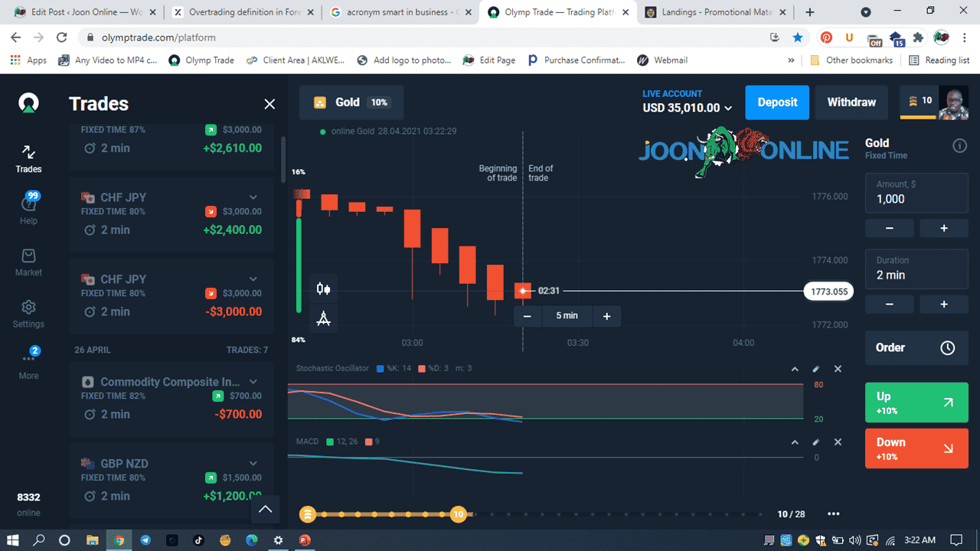Close the Trades panel
This screenshot has height=551, width=980.
pos(269,104)
